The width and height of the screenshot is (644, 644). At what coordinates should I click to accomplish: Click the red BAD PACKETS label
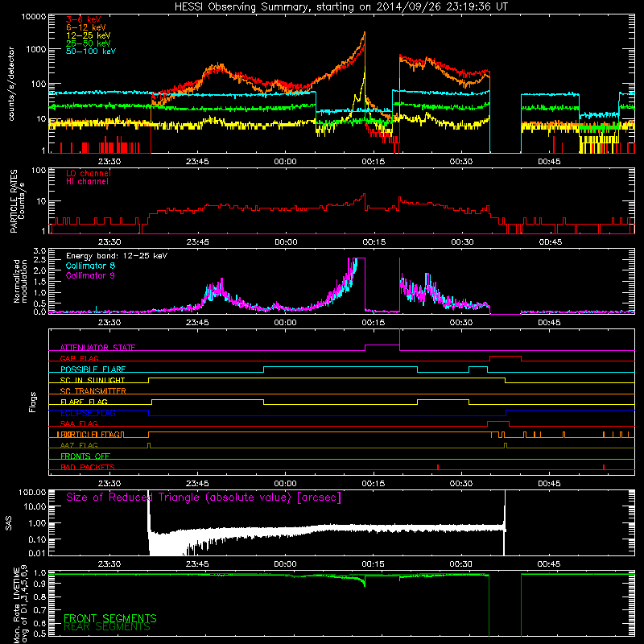(88, 467)
